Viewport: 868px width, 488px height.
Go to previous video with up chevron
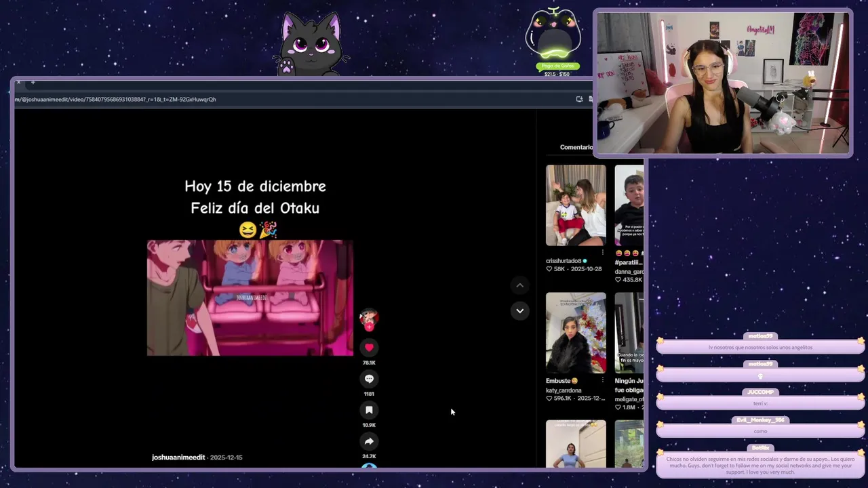(519, 285)
